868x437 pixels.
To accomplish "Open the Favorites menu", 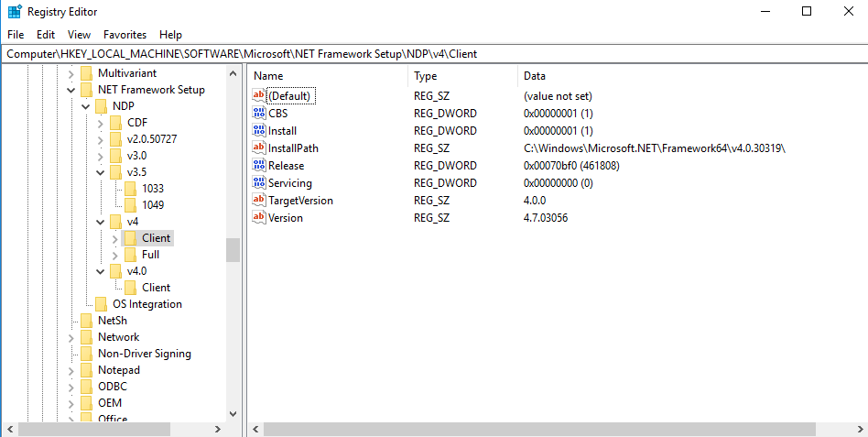I will click(125, 34).
